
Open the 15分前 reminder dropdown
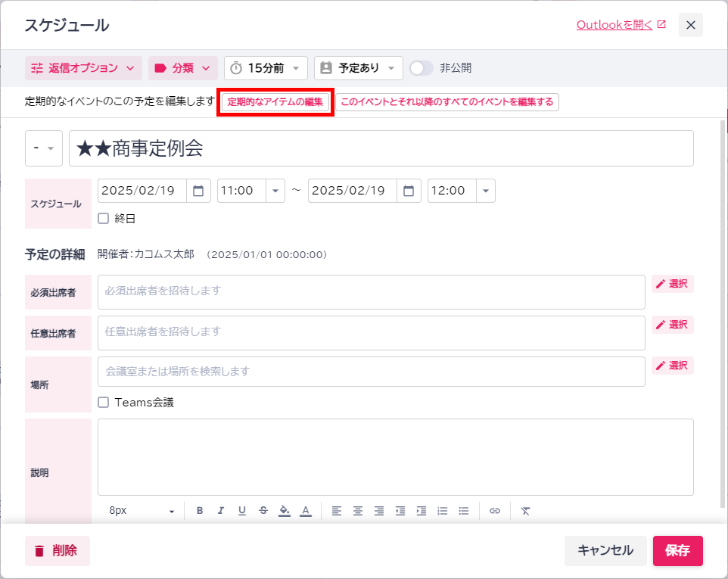[266, 68]
